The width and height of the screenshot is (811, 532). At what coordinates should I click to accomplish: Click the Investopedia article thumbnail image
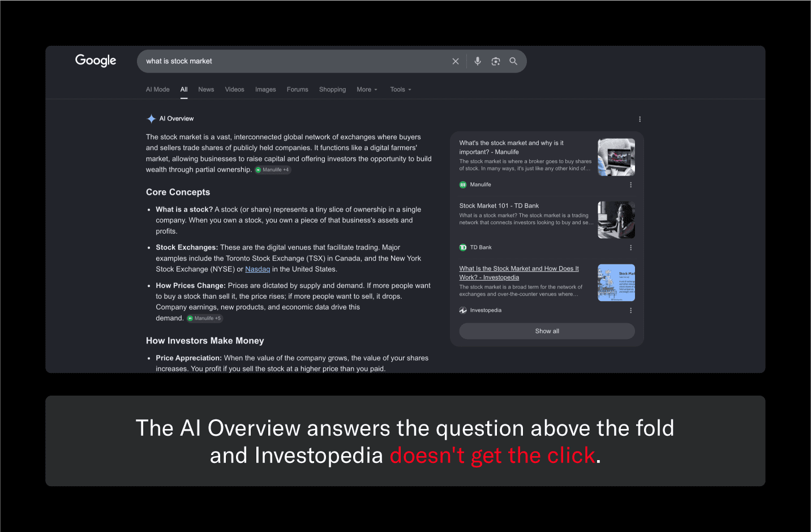616,283
